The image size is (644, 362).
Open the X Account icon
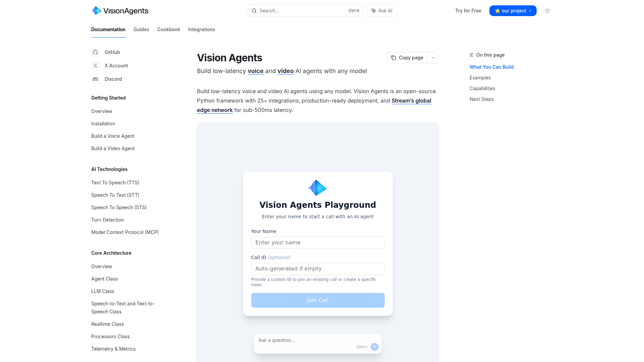pos(95,66)
